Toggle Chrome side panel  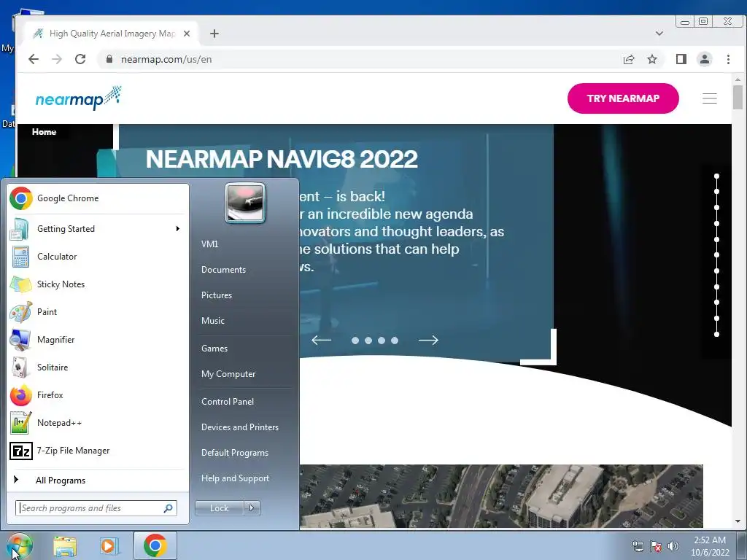pos(681,59)
